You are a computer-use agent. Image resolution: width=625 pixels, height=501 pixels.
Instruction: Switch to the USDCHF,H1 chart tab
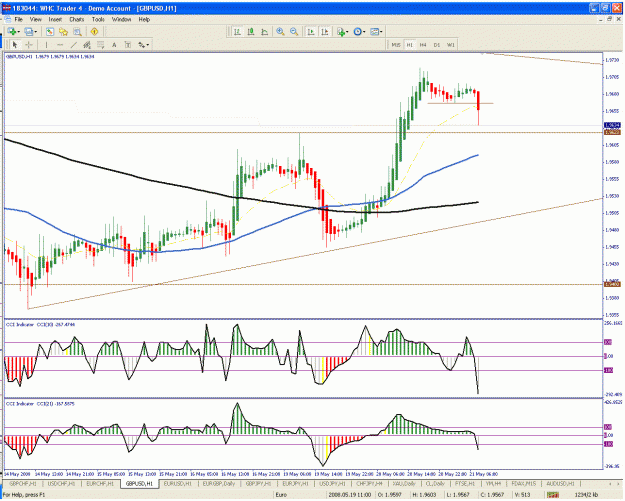(x=61, y=484)
